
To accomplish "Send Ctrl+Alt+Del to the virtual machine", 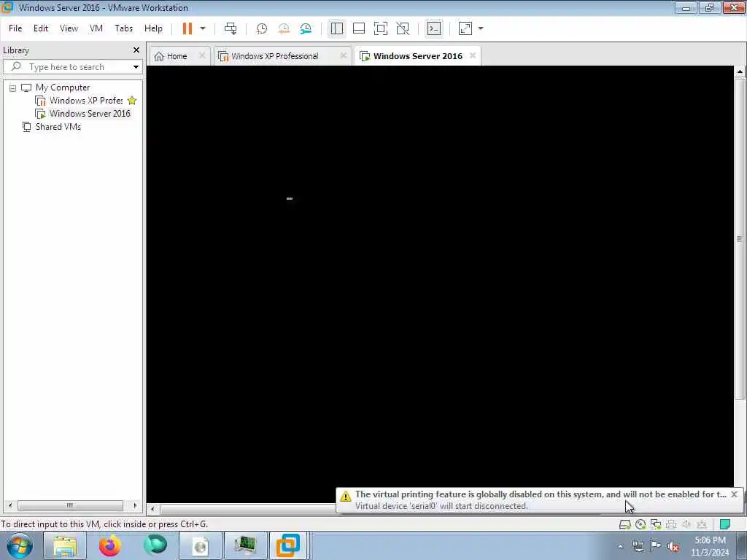I will (231, 28).
